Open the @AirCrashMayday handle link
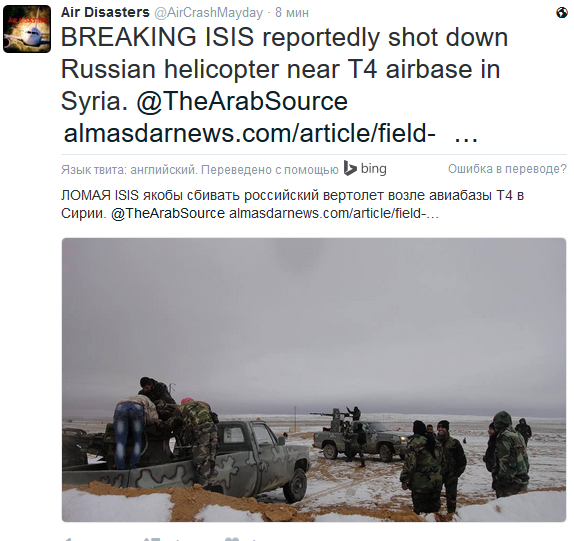 pyautogui.click(x=208, y=13)
